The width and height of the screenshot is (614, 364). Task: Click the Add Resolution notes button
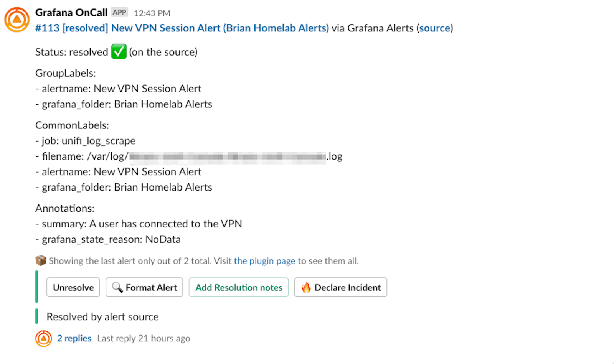coord(239,287)
